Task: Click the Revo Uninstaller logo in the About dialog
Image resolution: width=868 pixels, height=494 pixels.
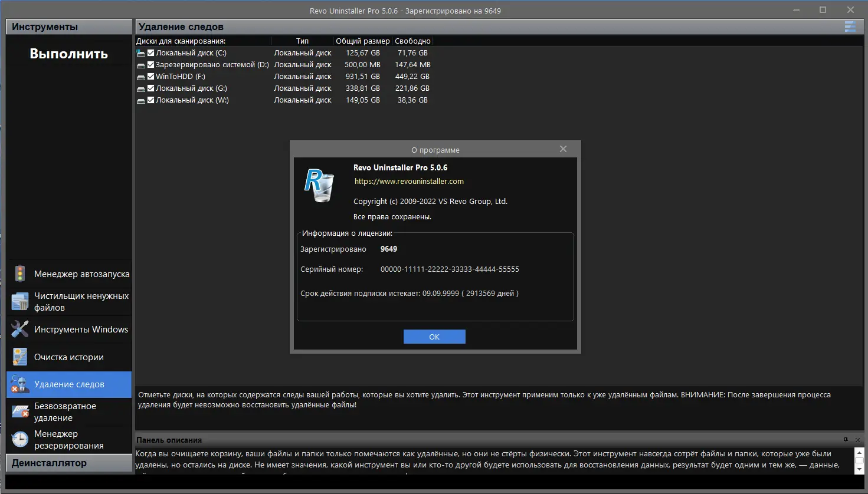Action: tap(319, 186)
